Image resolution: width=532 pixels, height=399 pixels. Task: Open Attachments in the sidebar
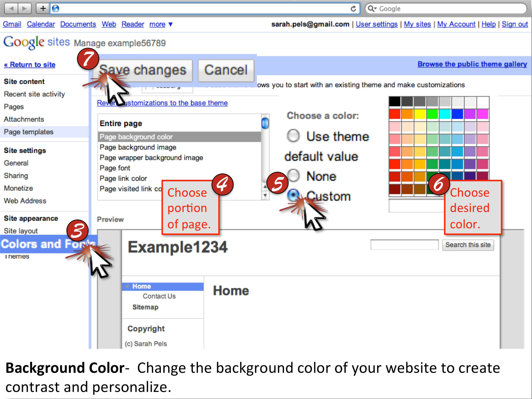click(x=24, y=119)
